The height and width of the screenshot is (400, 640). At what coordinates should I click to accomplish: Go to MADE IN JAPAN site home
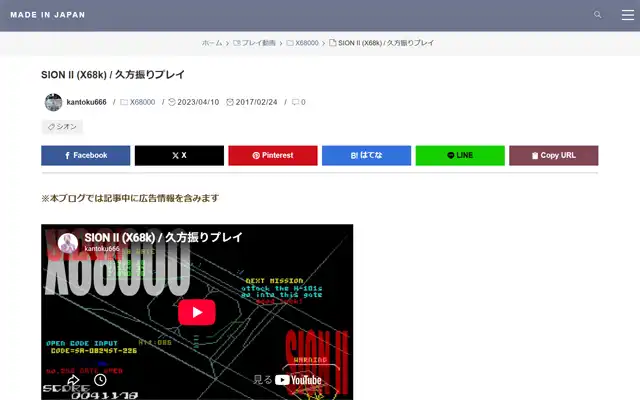pyautogui.click(x=48, y=15)
